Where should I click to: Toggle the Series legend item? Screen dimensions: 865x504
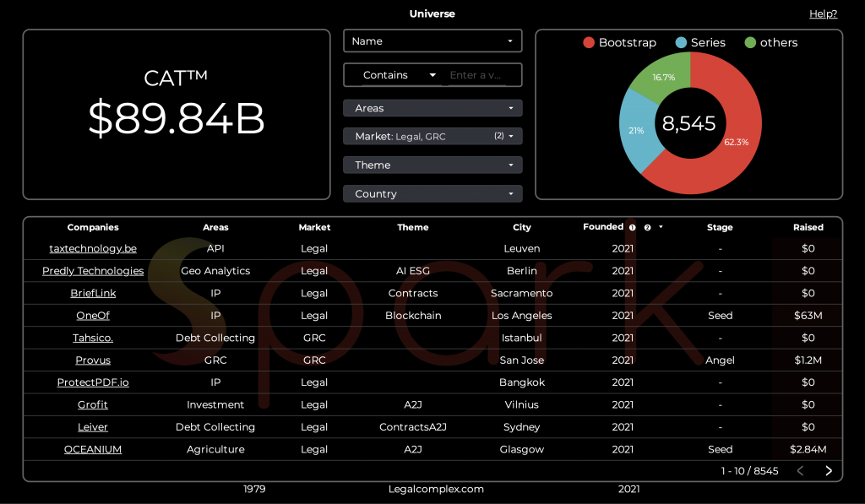coord(700,43)
